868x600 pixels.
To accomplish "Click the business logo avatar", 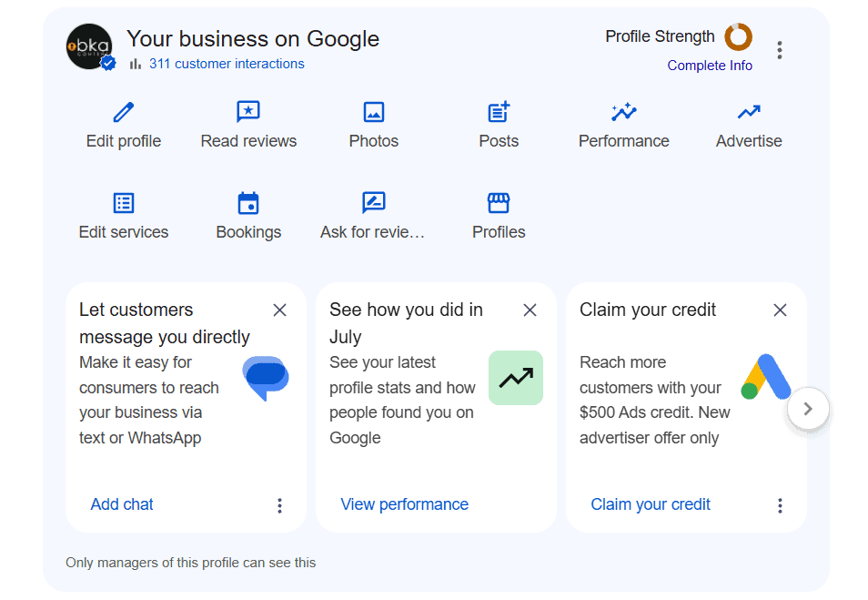I will 89,46.
